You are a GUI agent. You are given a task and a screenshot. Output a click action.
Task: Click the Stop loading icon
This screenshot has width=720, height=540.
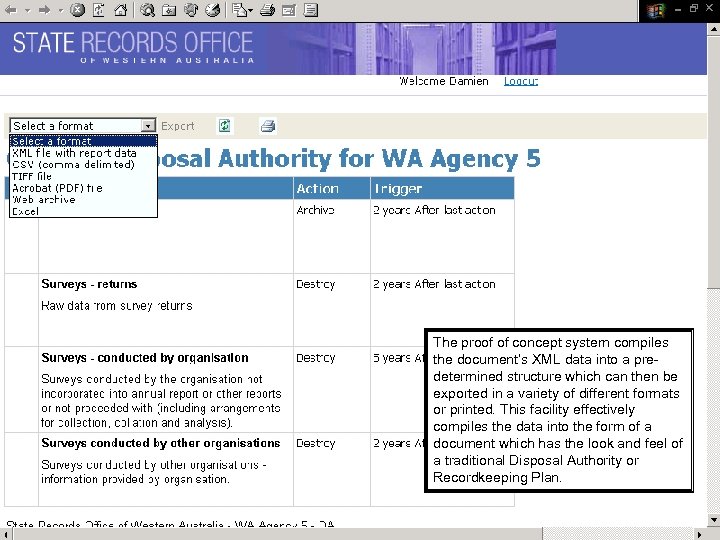[78, 10]
